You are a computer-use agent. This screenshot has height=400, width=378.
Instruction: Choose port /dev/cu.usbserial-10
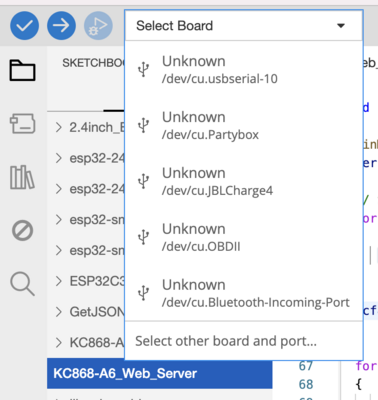click(244, 69)
